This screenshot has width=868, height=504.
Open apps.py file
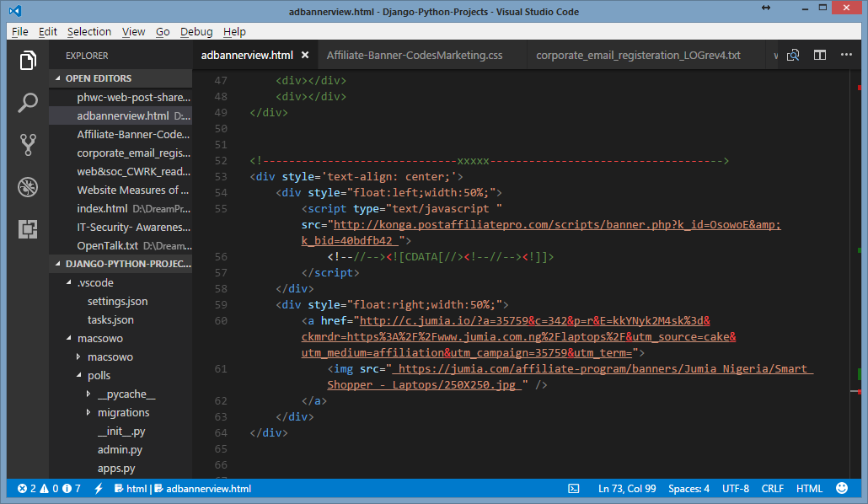[x=121, y=468]
